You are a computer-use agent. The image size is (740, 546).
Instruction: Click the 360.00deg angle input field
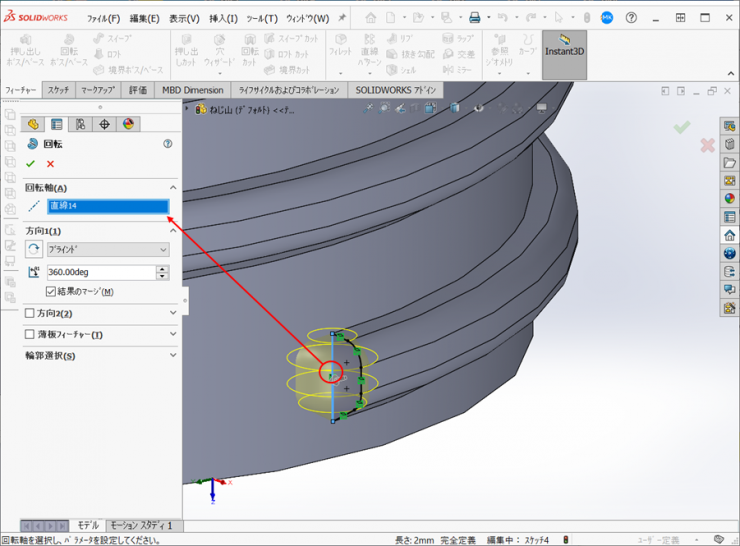(100, 272)
